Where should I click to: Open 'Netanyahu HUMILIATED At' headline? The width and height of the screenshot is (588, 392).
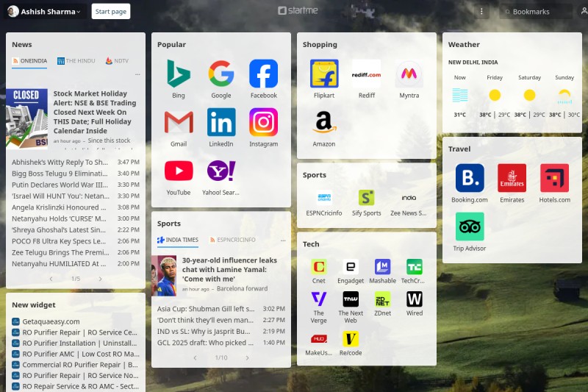59,263
